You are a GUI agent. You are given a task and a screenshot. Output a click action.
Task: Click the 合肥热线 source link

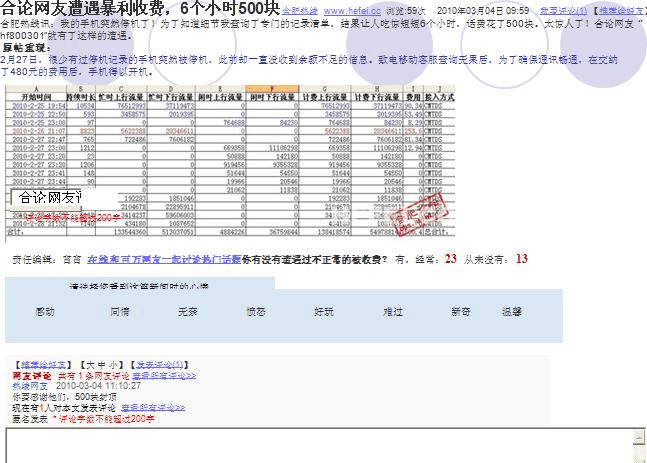click(300, 10)
